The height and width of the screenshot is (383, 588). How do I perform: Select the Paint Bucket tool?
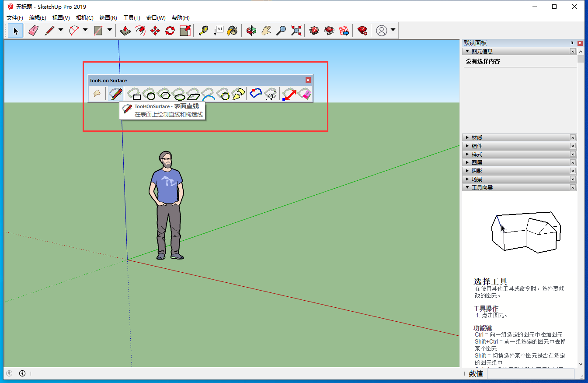tap(233, 31)
